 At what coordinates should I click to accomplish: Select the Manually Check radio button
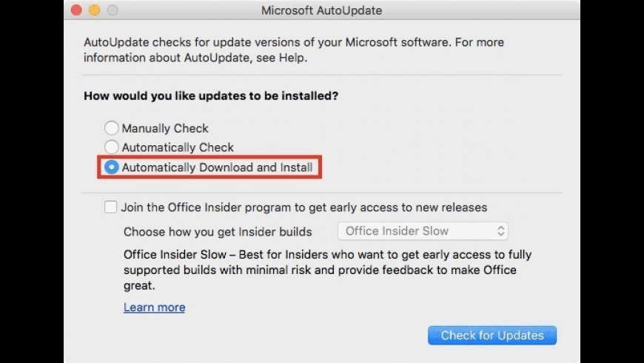point(112,128)
